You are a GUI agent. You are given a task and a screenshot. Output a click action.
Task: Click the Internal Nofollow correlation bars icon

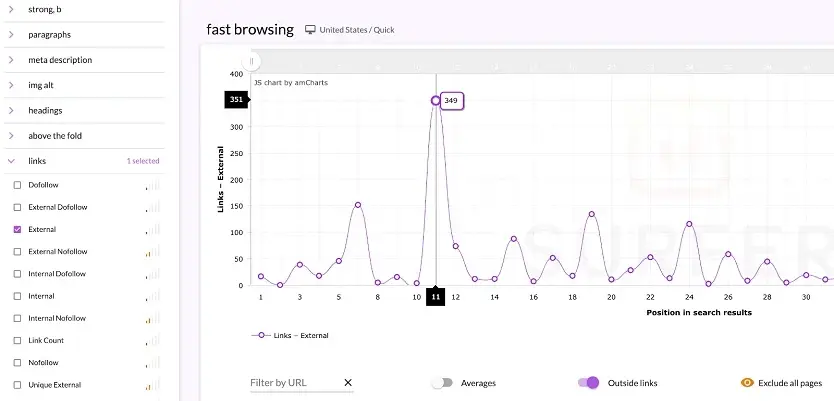(153, 318)
